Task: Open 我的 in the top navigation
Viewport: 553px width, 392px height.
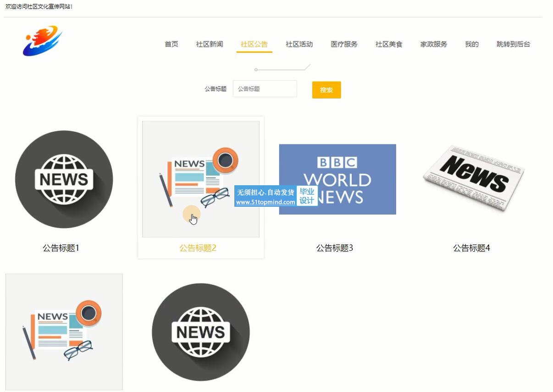Action: [x=472, y=44]
